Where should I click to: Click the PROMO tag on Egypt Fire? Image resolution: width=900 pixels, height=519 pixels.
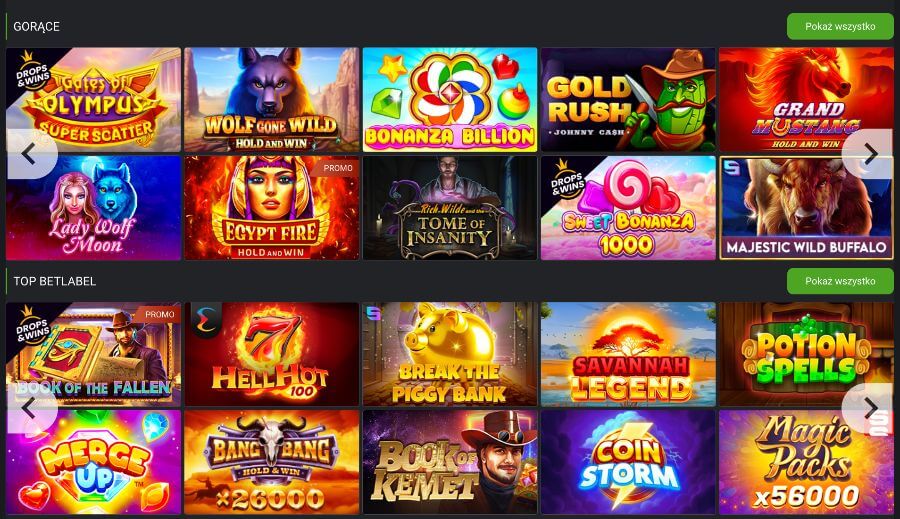(338, 168)
